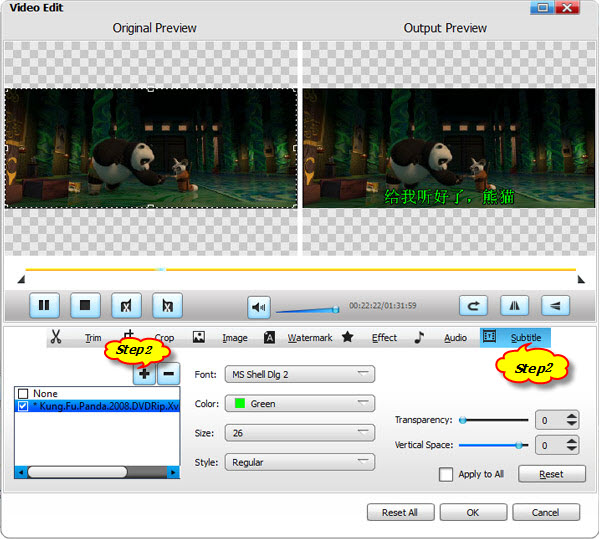
Task: Switch to the Trim tab
Action: (93, 338)
